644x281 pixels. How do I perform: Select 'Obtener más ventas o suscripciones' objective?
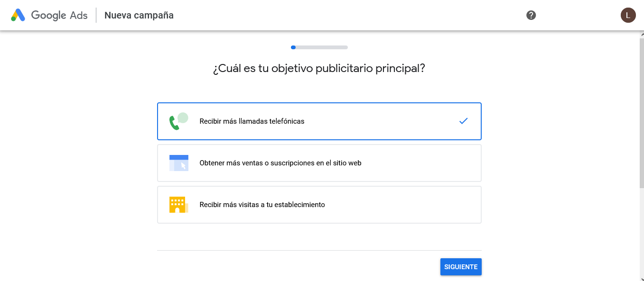point(319,163)
